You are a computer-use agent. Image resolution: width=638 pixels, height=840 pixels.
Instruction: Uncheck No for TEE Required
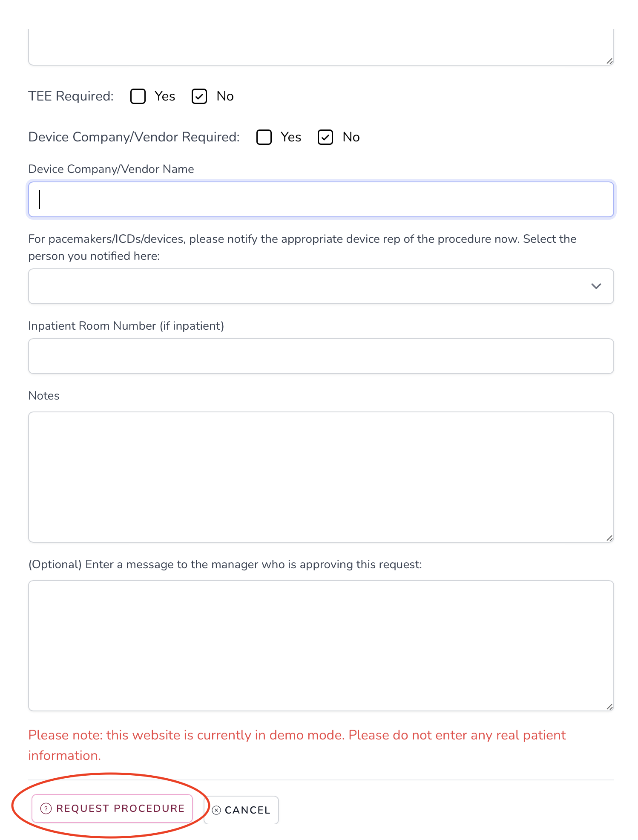199,96
